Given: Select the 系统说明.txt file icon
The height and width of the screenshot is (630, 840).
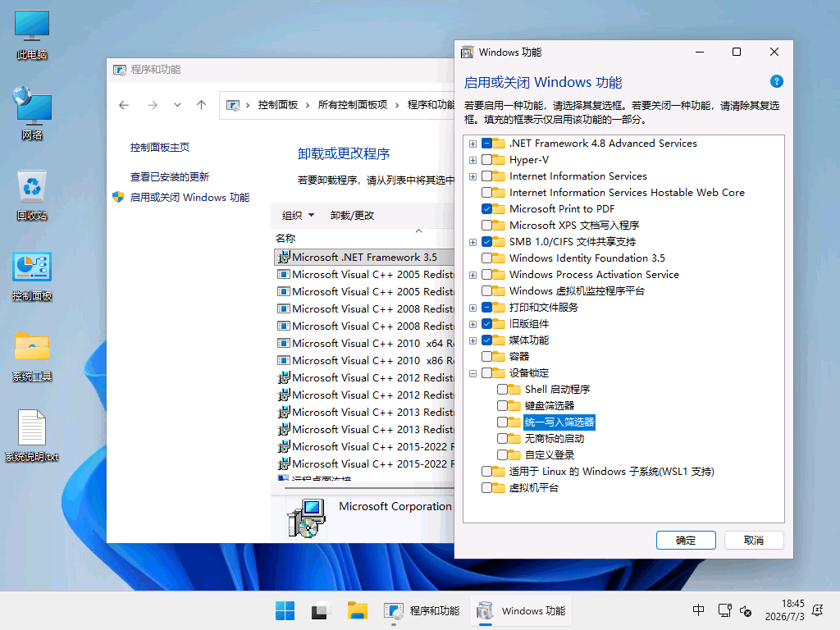Looking at the screenshot, I should (32, 436).
